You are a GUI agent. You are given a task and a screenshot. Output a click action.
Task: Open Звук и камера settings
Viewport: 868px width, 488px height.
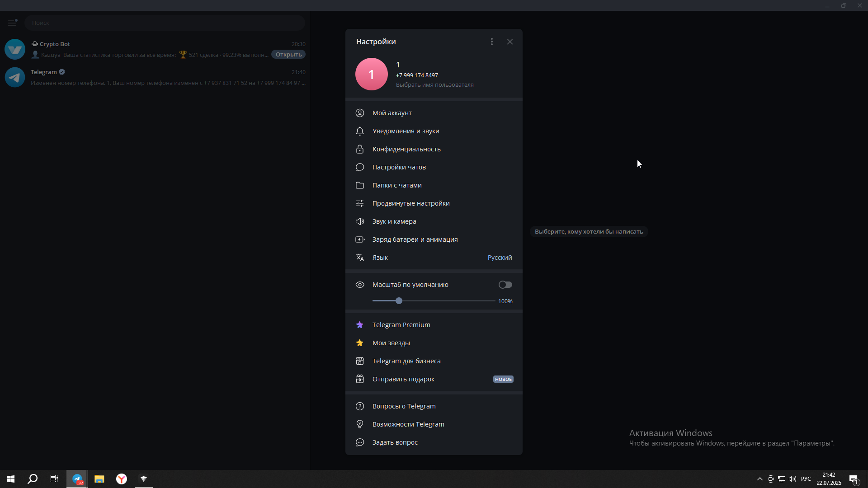click(434, 221)
